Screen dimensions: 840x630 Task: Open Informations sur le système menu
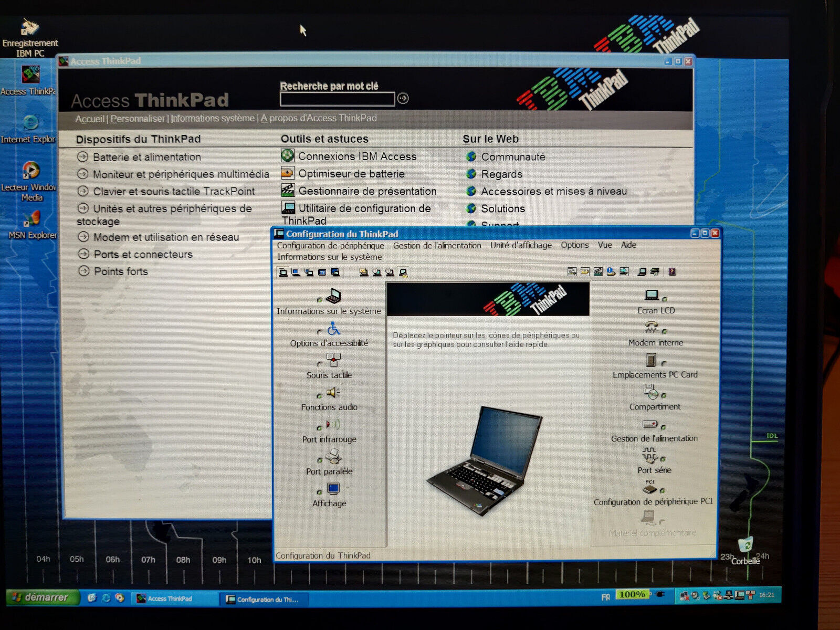330,257
